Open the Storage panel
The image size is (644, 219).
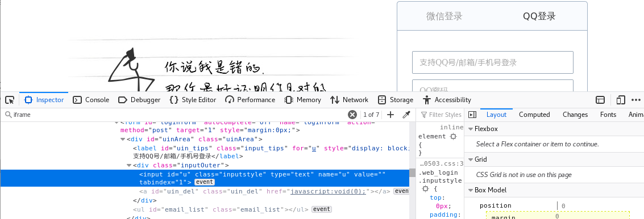click(x=396, y=100)
